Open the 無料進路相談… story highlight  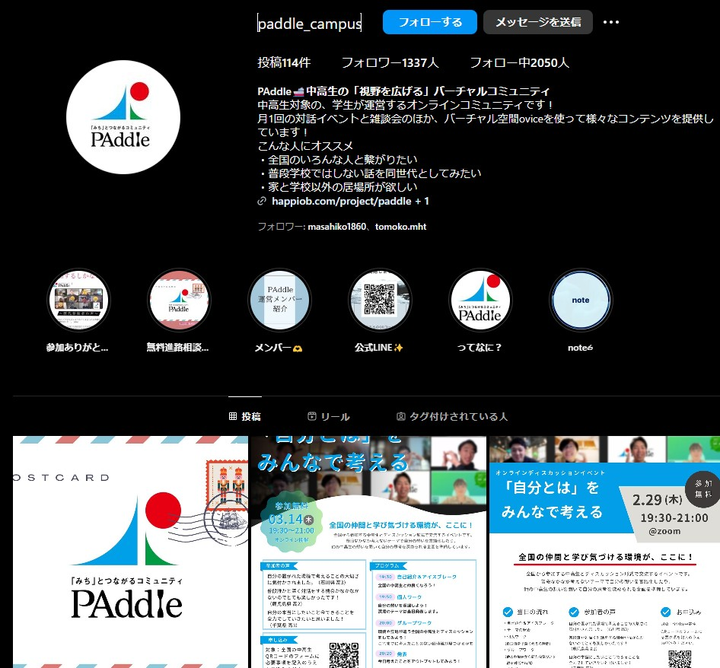(179, 300)
